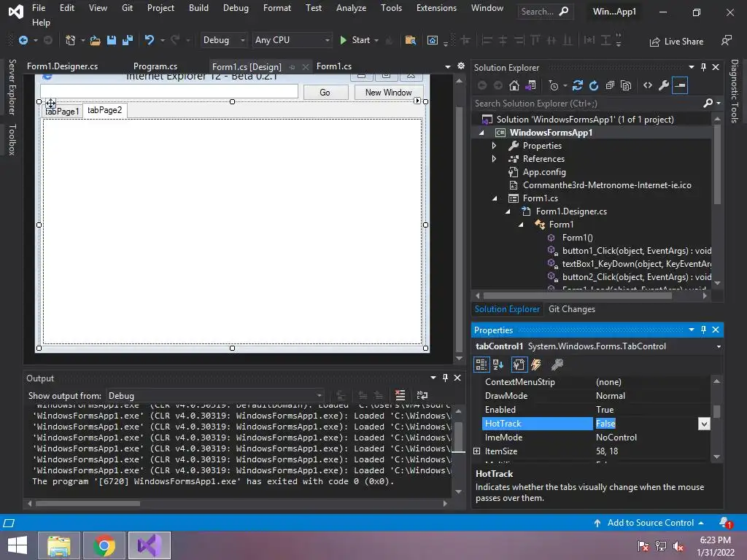Pin the Solution Explorer panel

(704, 67)
